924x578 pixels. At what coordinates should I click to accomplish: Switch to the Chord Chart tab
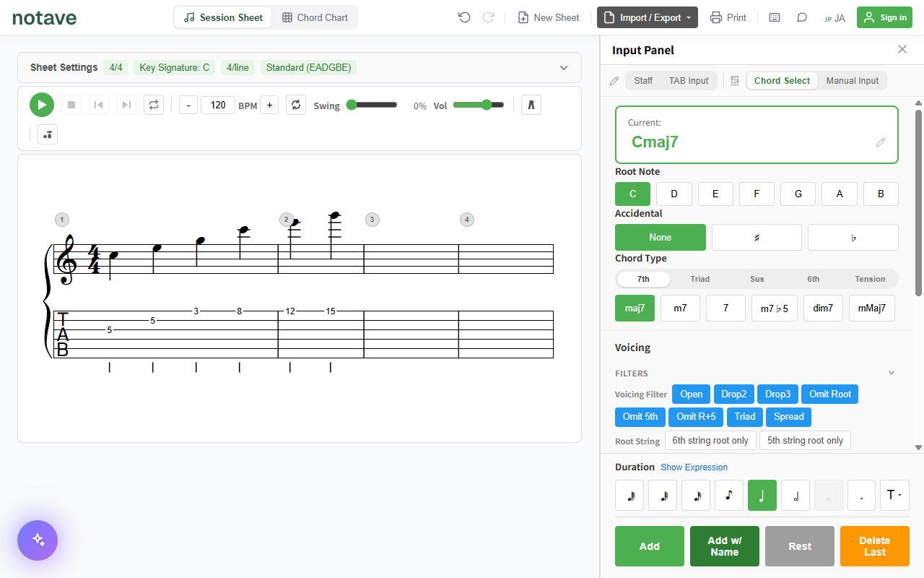click(315, 17)
